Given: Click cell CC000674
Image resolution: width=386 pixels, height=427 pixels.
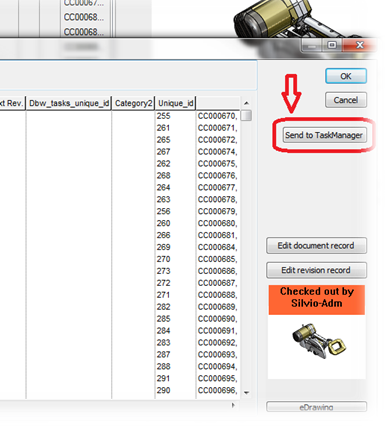Looking at the screenshot, I should coord(218,152).
